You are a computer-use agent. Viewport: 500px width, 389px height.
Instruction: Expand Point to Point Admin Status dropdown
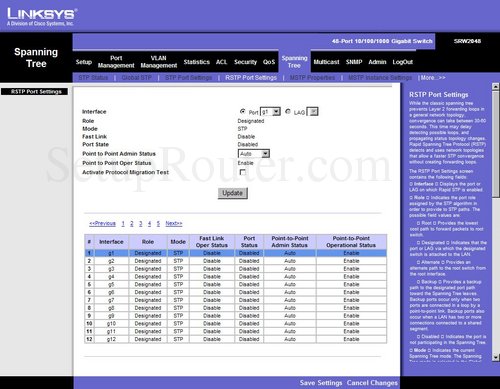tap(254, 154)
